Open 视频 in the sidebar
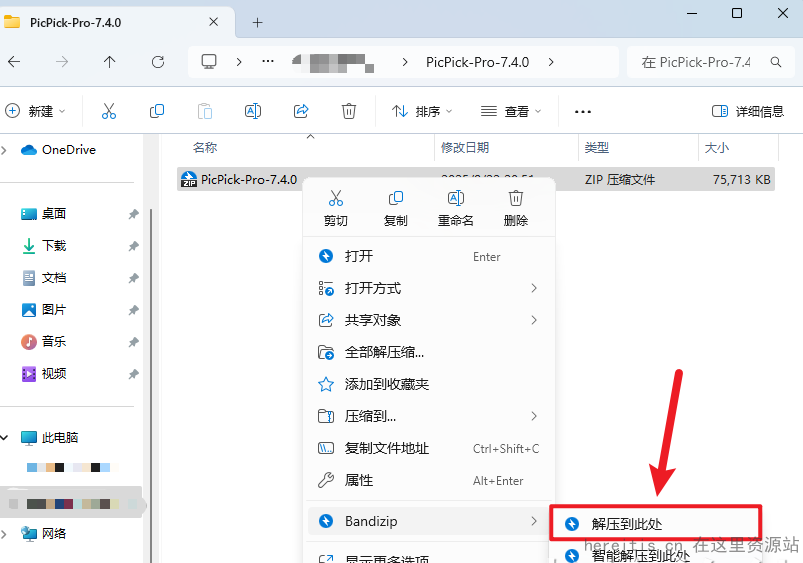The width and height of the screenshot is (803, 563). (x=44, y=373)
